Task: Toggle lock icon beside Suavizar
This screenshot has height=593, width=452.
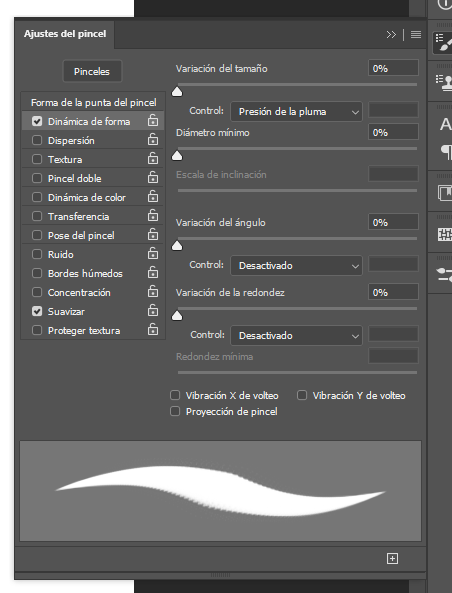Action: coord(153,310)
